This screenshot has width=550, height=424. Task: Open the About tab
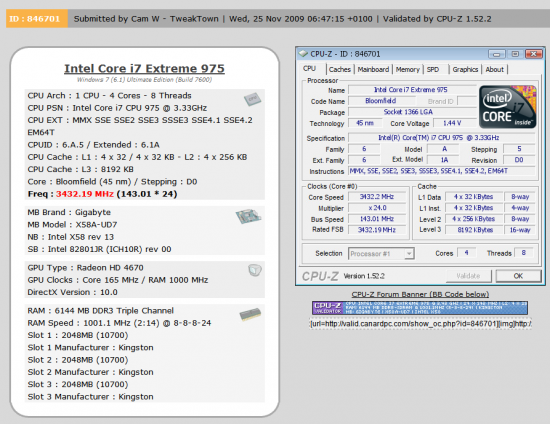494,69
